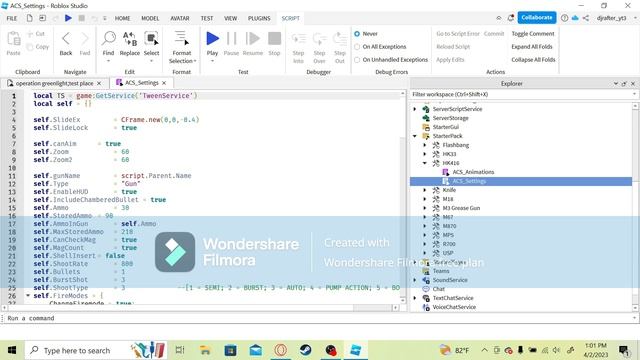Click the Step Out debugger icon
Viewport: 640px width, 360px height.
(340, 39)
